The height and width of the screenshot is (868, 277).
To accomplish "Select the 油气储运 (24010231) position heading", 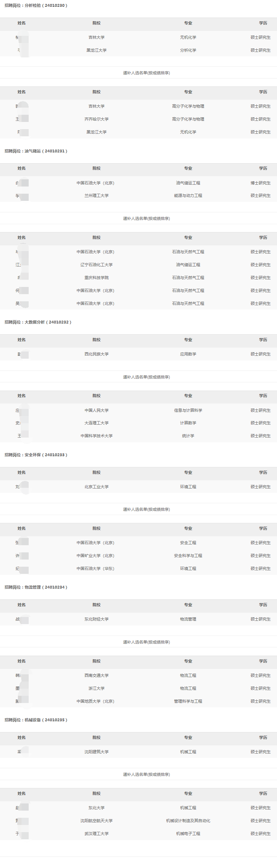I will 36,151.
